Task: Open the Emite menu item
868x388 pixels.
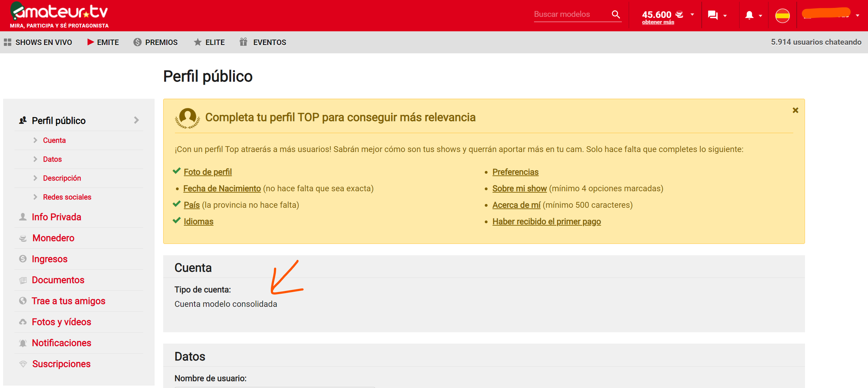Action: (x=108, y=42)
